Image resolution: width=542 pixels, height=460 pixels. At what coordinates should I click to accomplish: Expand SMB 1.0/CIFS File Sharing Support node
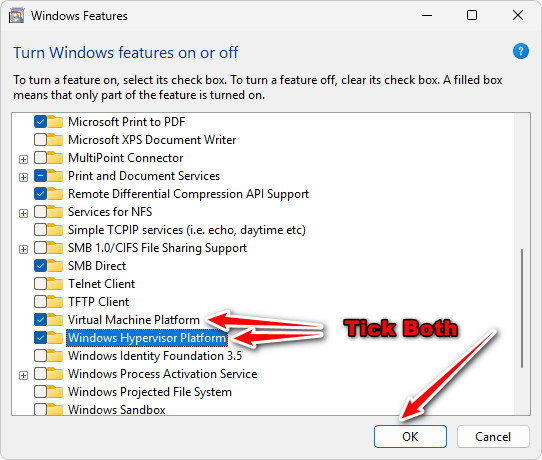[x=23, y=249]
